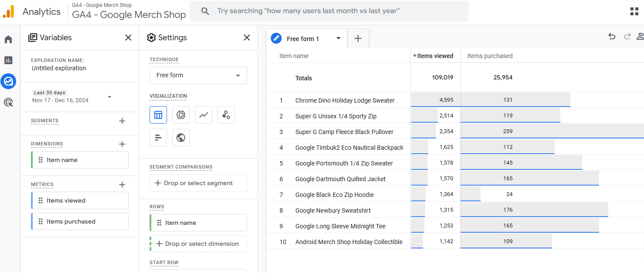Select the geo map visualization
This screenshot has height=279, width=644.
point(181,138)
